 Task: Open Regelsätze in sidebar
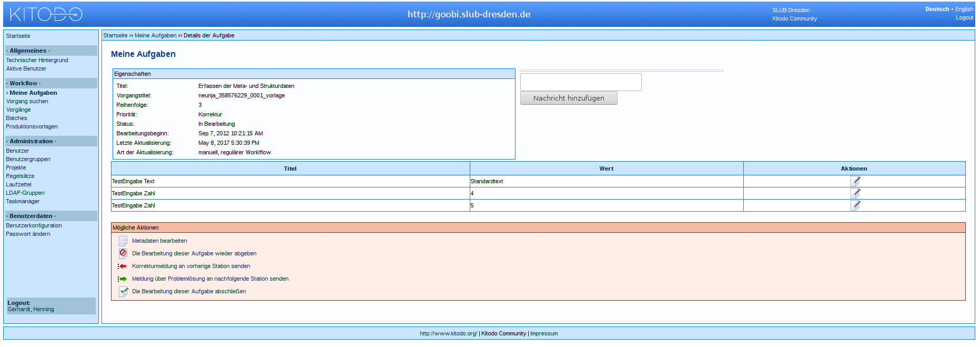click(20, 176)
